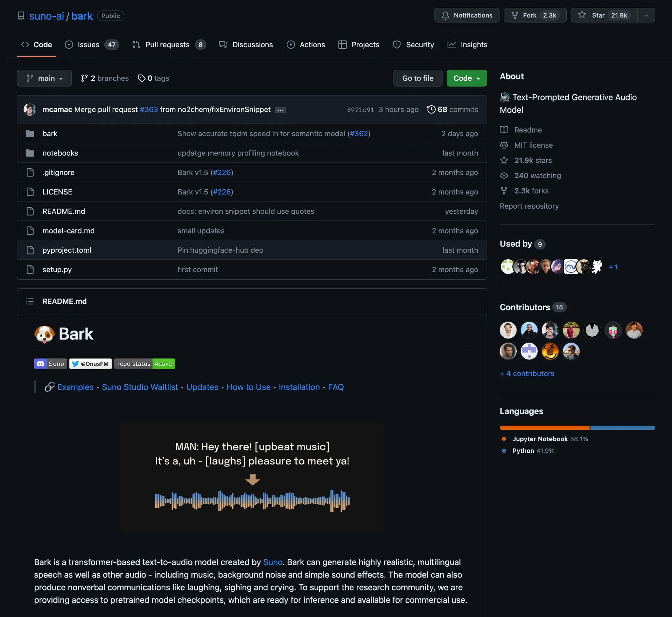This screenshot has height=617, width=672.
Task: Open commit hash 6921c91
Action: coord(360,110)
